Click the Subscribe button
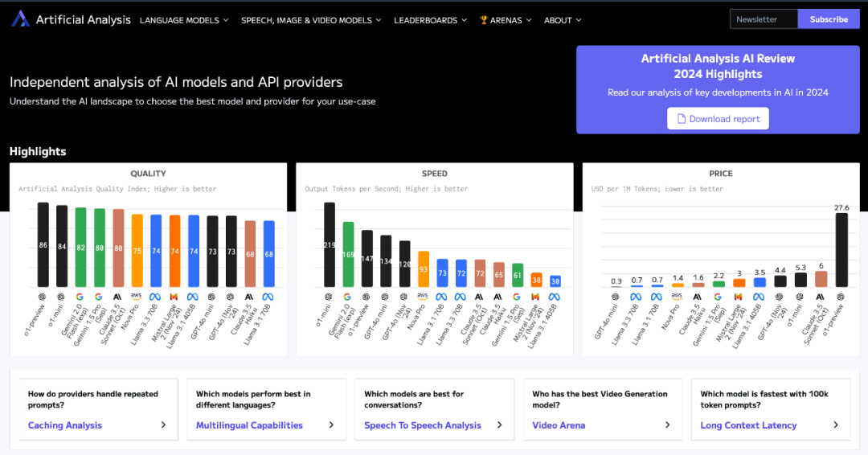Viewport: 868px width, 455px height. pos(829,19)
